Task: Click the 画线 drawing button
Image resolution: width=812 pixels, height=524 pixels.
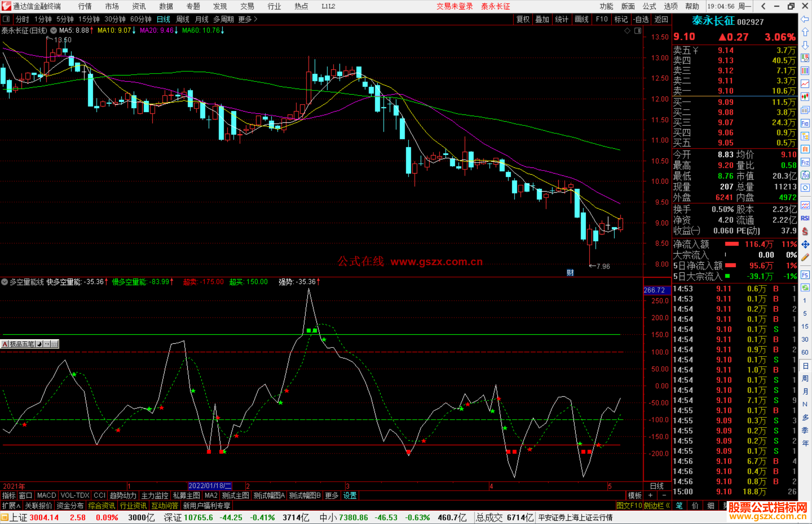Action: (x=582, y=19)
